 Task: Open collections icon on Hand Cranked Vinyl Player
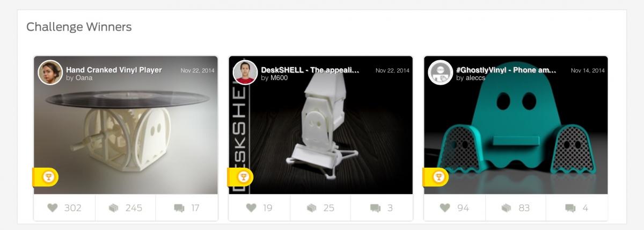point(114,208)
